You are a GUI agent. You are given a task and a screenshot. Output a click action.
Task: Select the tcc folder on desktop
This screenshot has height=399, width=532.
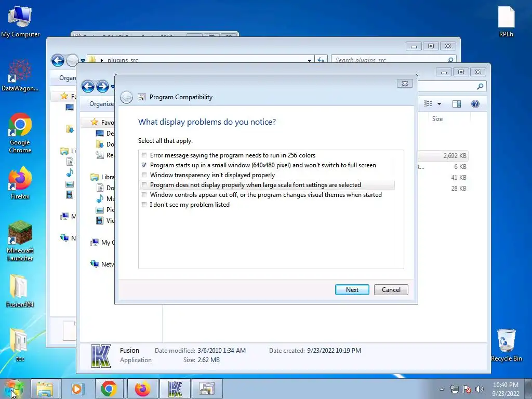point(20,345)
